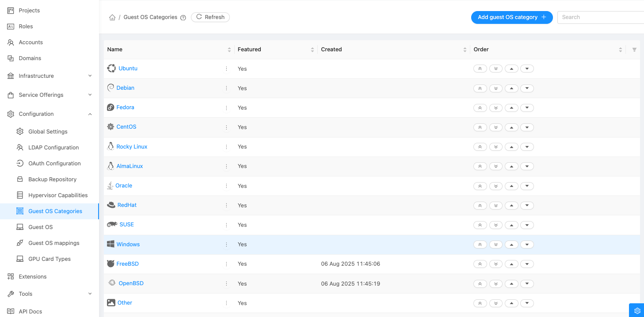This screenshot has height=317, width=644.
Task: Click the home breadcrumb icon
Action: point(112,17)
